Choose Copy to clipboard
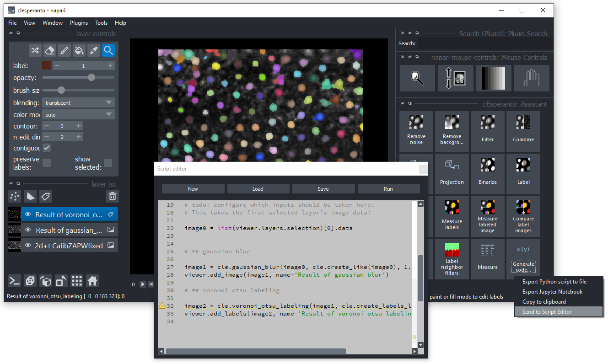The height and width of the screenshot is (364, 608). coord(559,302)
